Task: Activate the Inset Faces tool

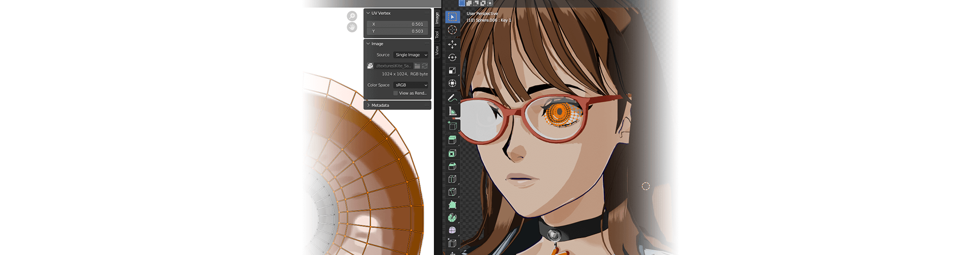Action: tap(452, 153)
